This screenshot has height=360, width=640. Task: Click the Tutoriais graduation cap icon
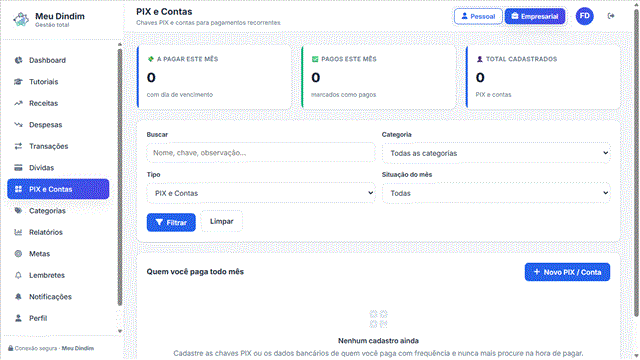click(18, 82)
